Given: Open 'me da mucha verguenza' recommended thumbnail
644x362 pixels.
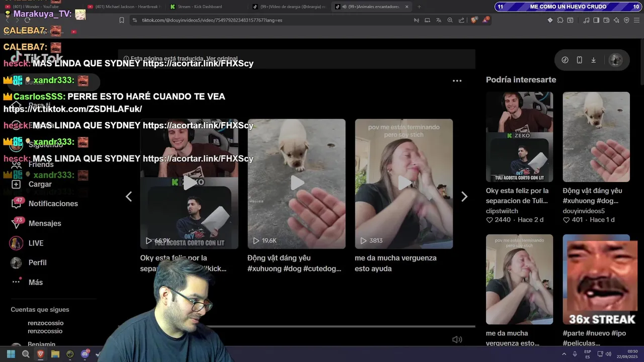Looking at the screenshot, I should click(x=519, y=279).
